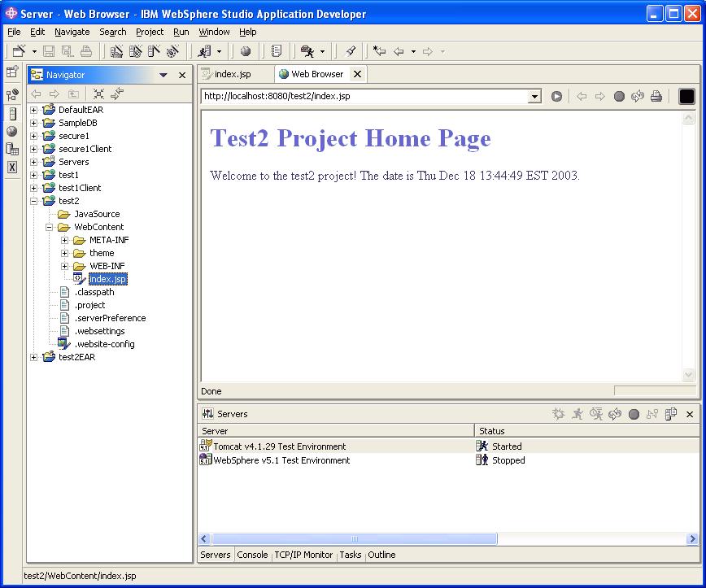Close the Servers view

[x=690, y=414]
